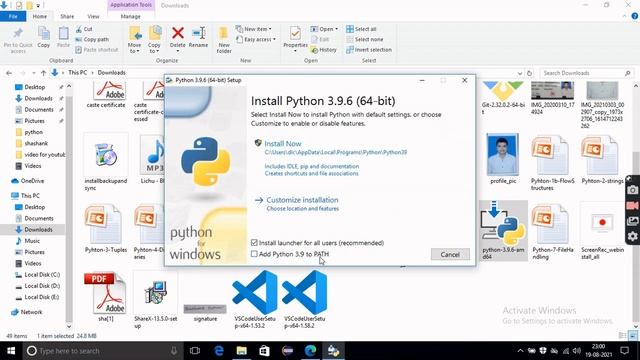
Task: Click the Search Downloads field
Action: (587, 73)
